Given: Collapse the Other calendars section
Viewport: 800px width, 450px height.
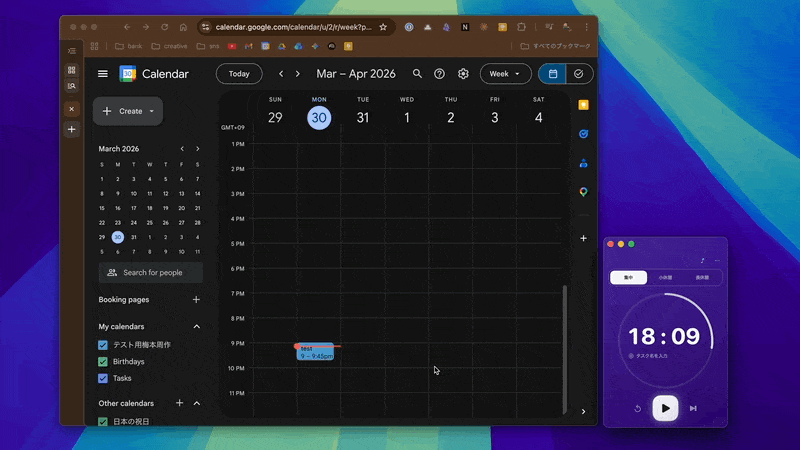Looking at the screenshot, I should point(197,403).
